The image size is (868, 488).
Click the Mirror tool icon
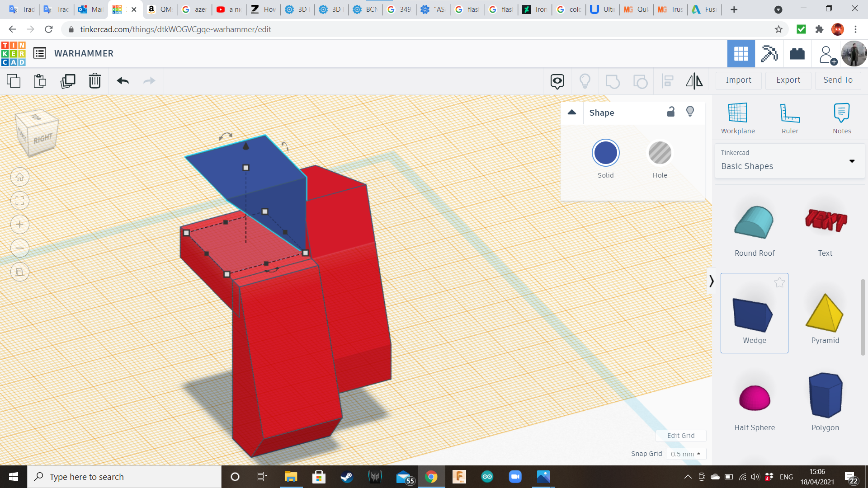click(694, 81)
